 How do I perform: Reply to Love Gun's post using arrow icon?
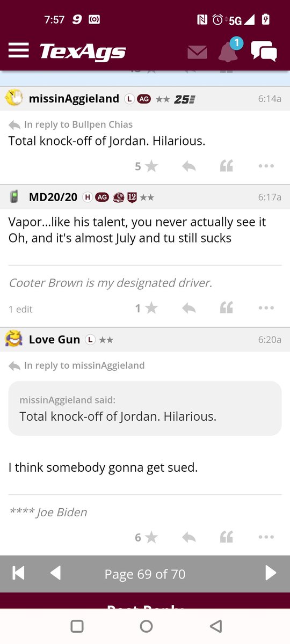click(189, 537)
